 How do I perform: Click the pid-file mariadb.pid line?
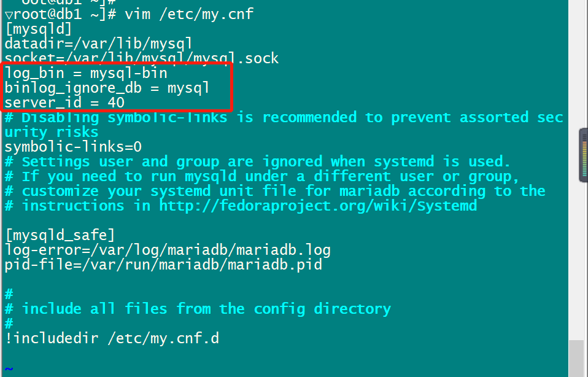pos(163,265)
